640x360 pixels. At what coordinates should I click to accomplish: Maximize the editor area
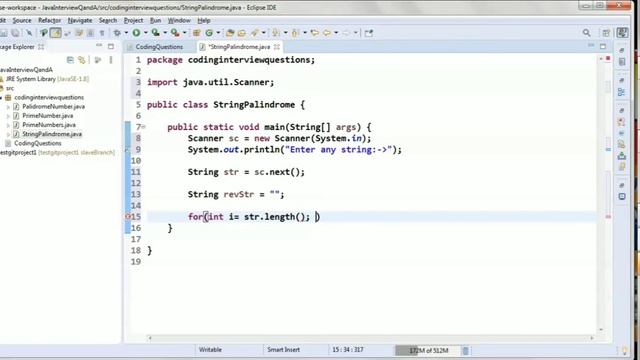click(x=603, y=46)
